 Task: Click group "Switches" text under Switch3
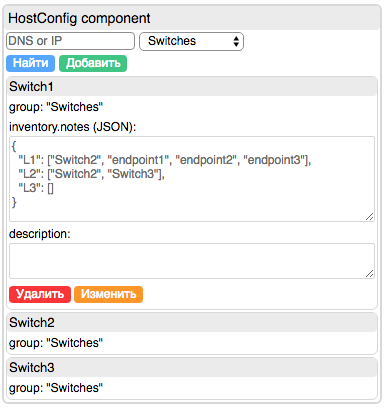point(56,388)
